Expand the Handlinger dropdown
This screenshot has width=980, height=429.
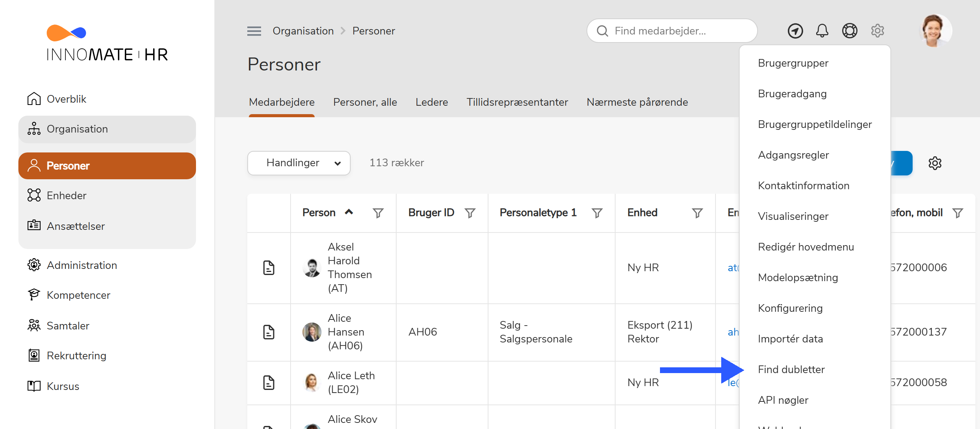(x=299, y=163)
